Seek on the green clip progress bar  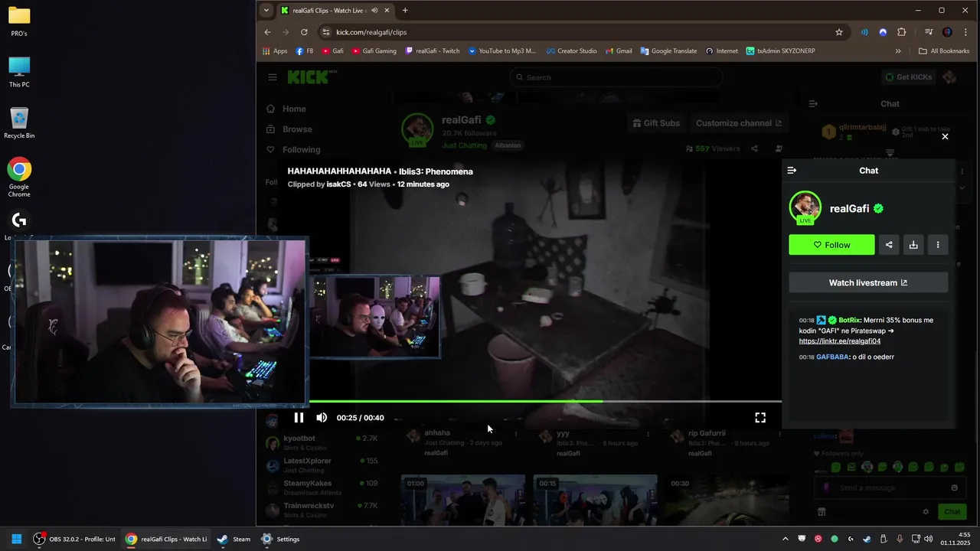(545, 401)
